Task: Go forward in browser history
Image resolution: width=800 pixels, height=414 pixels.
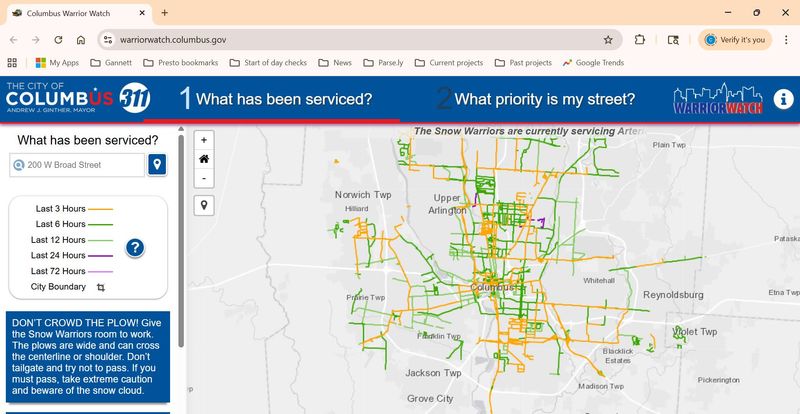Action: click(36, 40)
